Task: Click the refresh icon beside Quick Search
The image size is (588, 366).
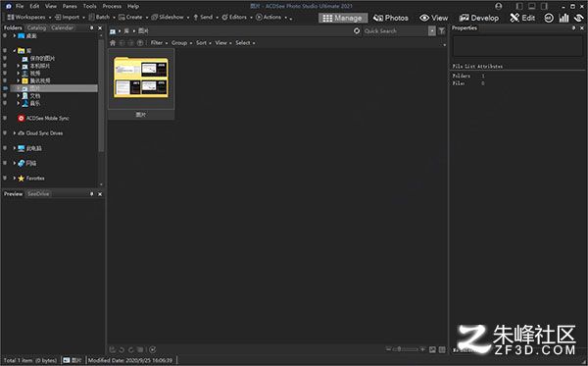Action: click(x=357, y=30)
